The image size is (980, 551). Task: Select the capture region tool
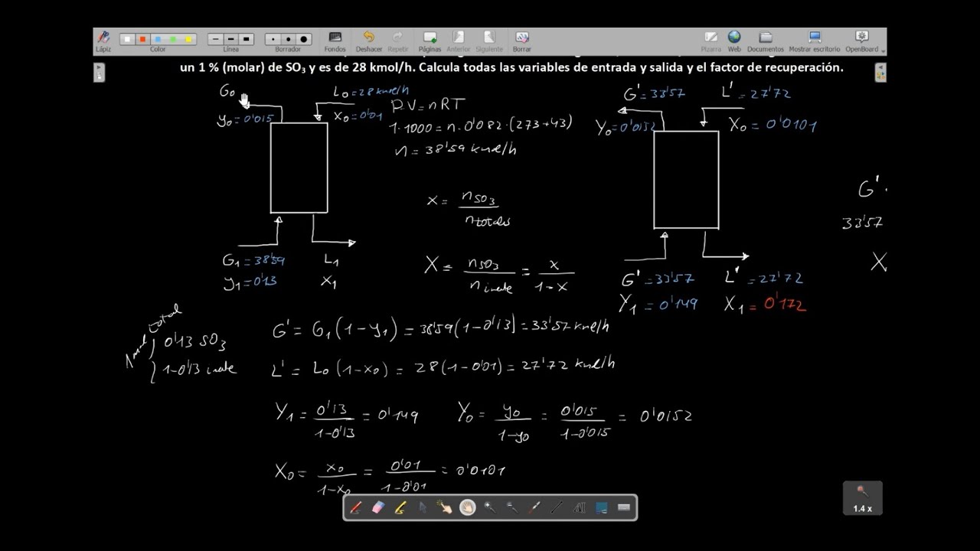click(x=601, y=507)
